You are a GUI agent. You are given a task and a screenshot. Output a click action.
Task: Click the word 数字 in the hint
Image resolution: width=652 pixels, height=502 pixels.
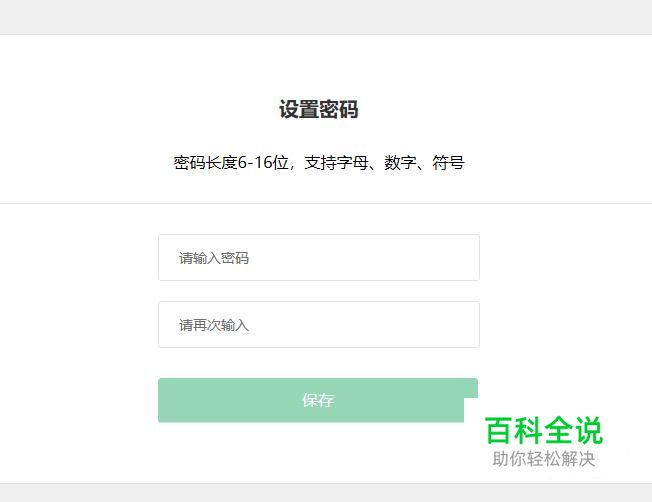[400, 163]
